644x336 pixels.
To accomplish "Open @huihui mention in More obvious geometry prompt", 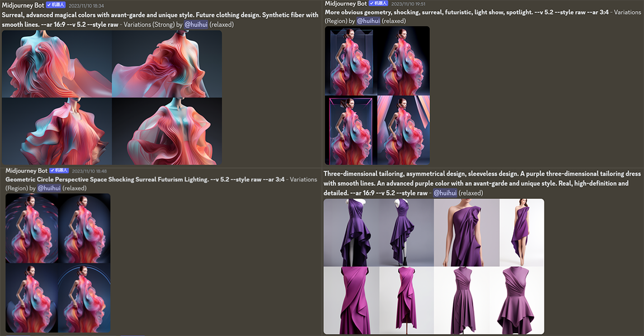I will [x=368, y=21].
